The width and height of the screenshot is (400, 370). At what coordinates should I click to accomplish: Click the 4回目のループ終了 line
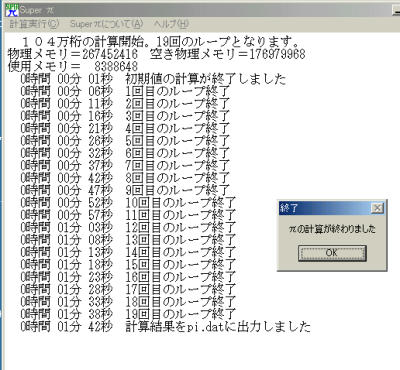[x=125, y=128]
